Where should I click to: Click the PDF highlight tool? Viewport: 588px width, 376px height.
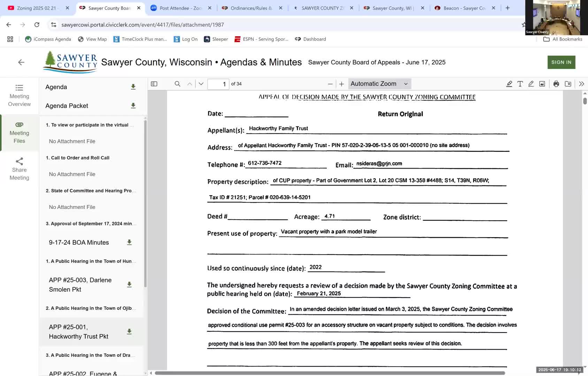tap(509, 84)
